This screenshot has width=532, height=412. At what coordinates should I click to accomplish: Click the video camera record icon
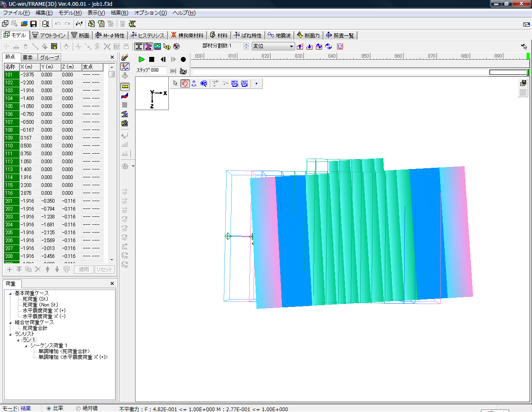click(x=183, y=71)
